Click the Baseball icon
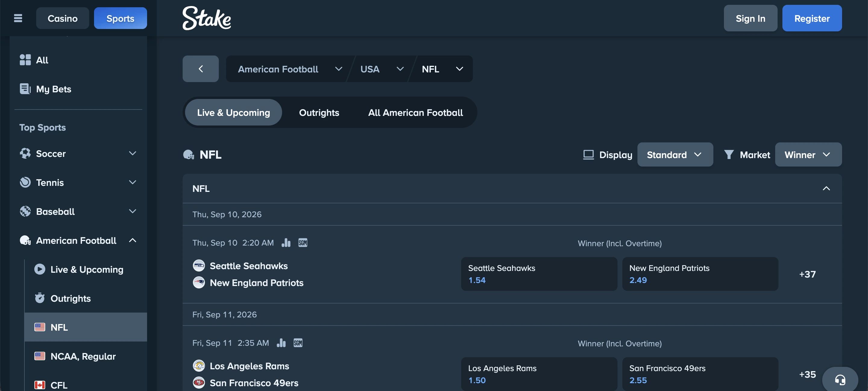This screenshot has height=391, width=868. pyautogui.click(x=25, y=211)
